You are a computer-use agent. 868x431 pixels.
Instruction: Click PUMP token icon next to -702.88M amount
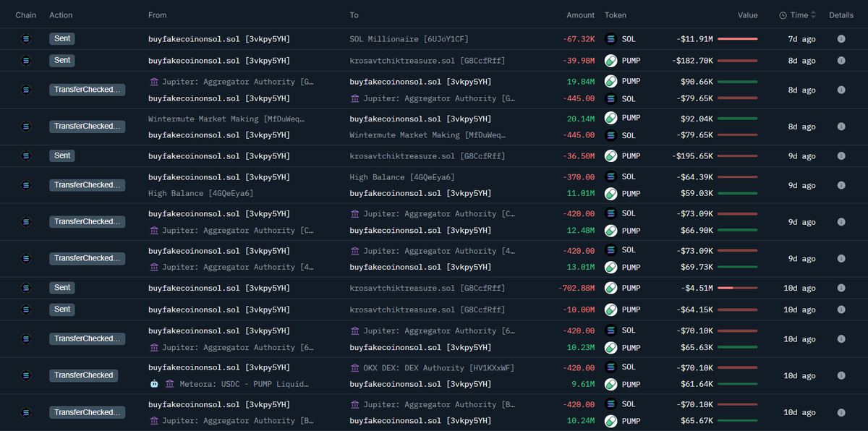[x=610, y=288]
